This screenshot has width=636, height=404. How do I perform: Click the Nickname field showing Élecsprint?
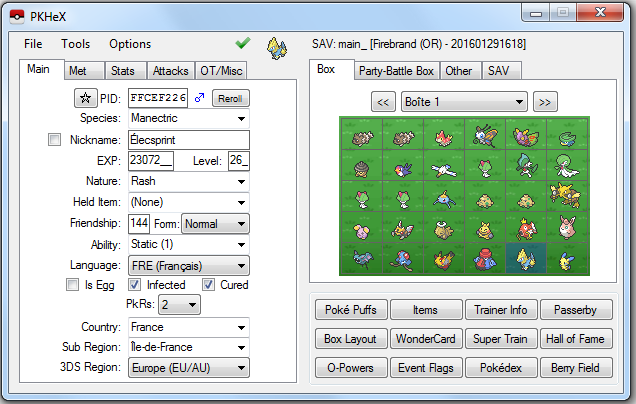189,140
